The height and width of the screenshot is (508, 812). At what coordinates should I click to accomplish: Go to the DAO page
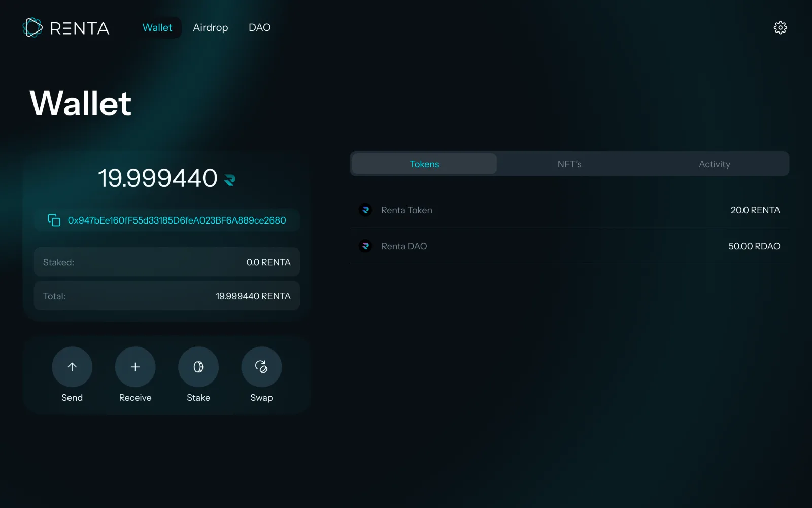coord(260,27)
